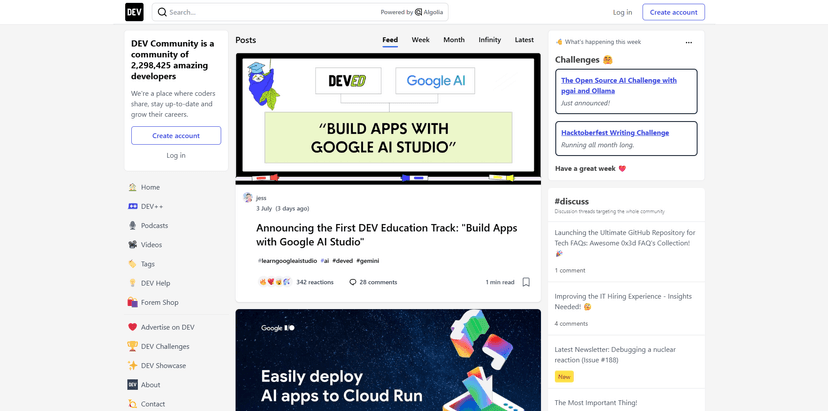This screenshot has width=828, height=411.
Task: Open the three-dot menu in What's happening
Action: (689, 42)
